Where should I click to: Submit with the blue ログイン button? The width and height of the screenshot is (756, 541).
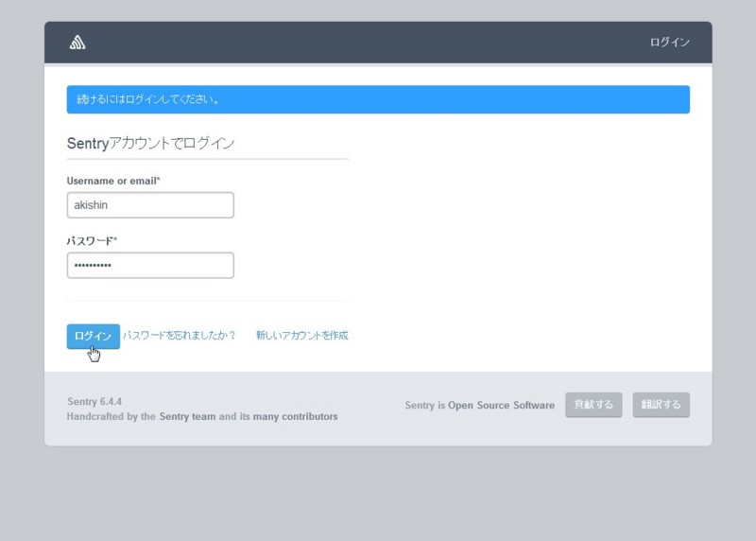93,336
